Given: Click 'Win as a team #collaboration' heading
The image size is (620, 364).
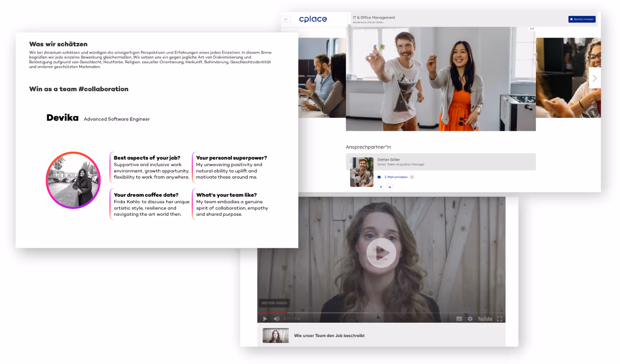Looking at the screenshot, I should point(79,89).
